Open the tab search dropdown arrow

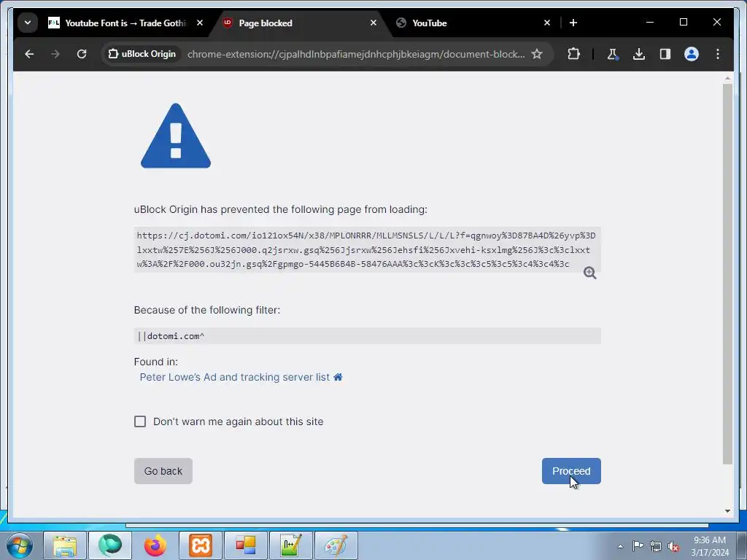coord(28,23)
